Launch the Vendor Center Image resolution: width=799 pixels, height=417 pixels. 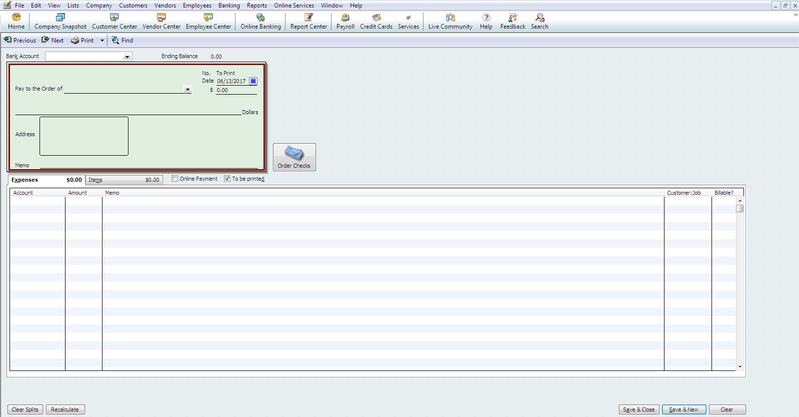(x=161, y=21)
